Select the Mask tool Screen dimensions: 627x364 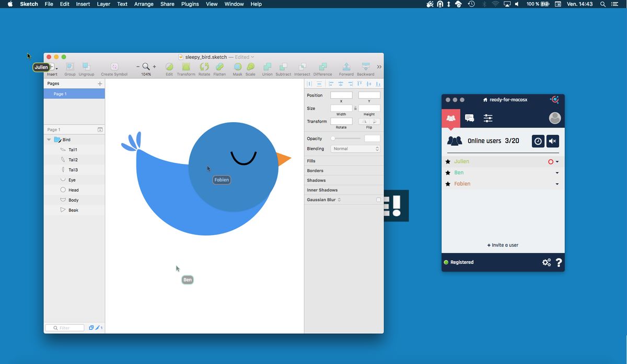pyautogui.click(x=237, y=67)
